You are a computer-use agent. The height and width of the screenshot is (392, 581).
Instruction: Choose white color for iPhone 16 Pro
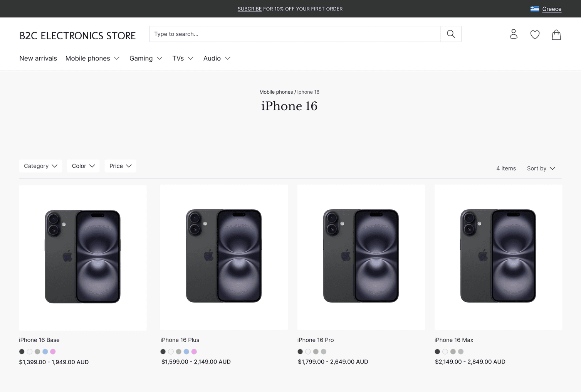pyautogui.click(x=308, y=352)
